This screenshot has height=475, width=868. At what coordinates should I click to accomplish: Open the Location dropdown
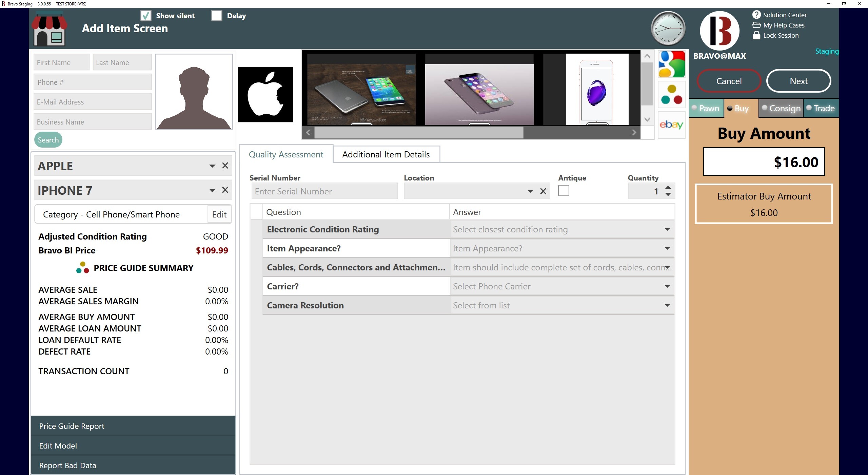(x=530, y=191)
